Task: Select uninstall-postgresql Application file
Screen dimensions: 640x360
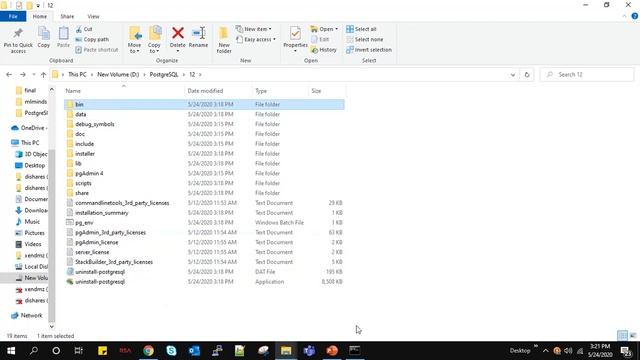Action: 204,282
